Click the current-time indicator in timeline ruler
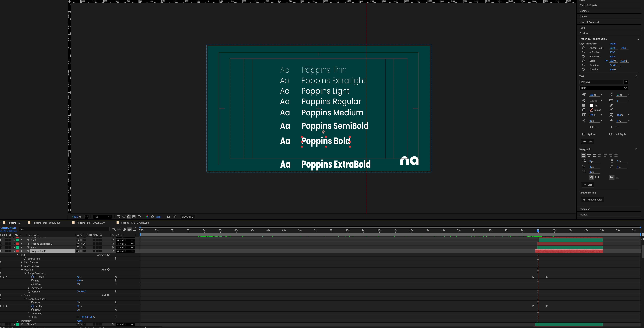The width and height of the screenshot is (644, 328). click(x=538, y=231)
